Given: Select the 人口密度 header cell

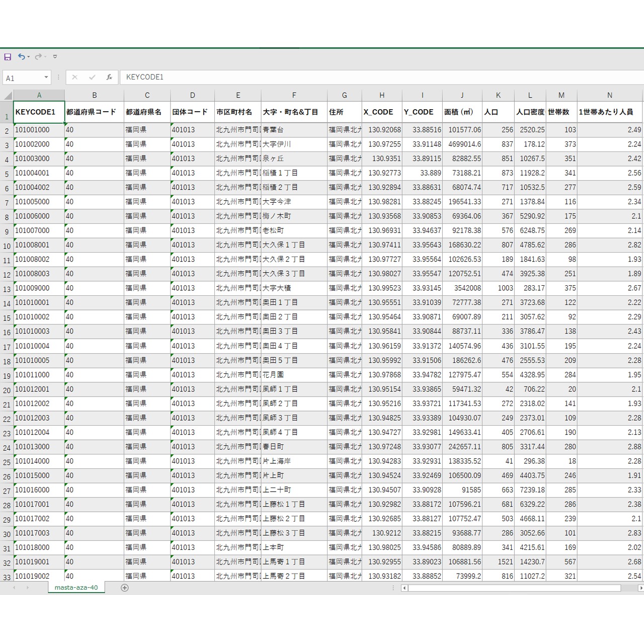Looking at the screenshot, I should pyautogui.click(x=530, y=112).
